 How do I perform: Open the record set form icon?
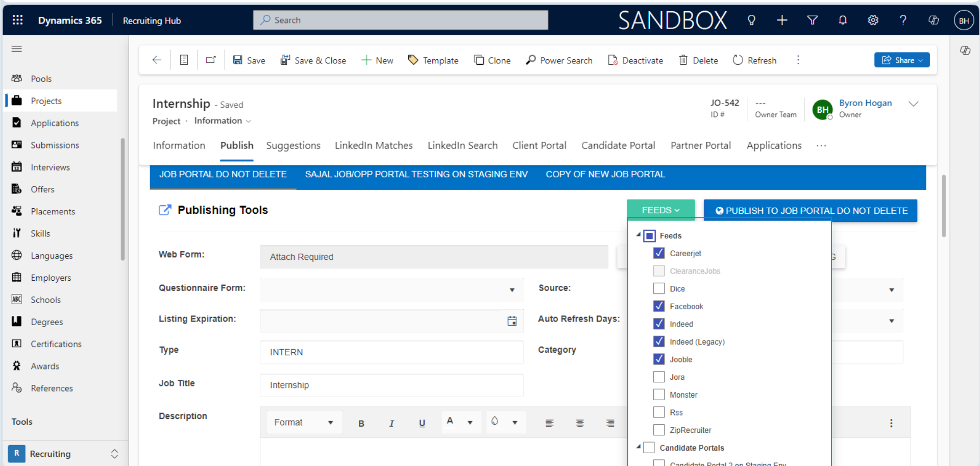[x=184, y=60]
